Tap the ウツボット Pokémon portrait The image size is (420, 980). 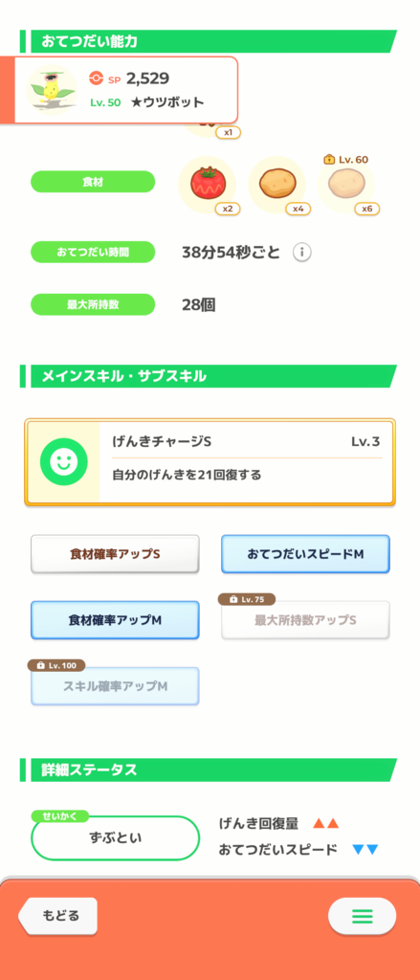point(53,90)
